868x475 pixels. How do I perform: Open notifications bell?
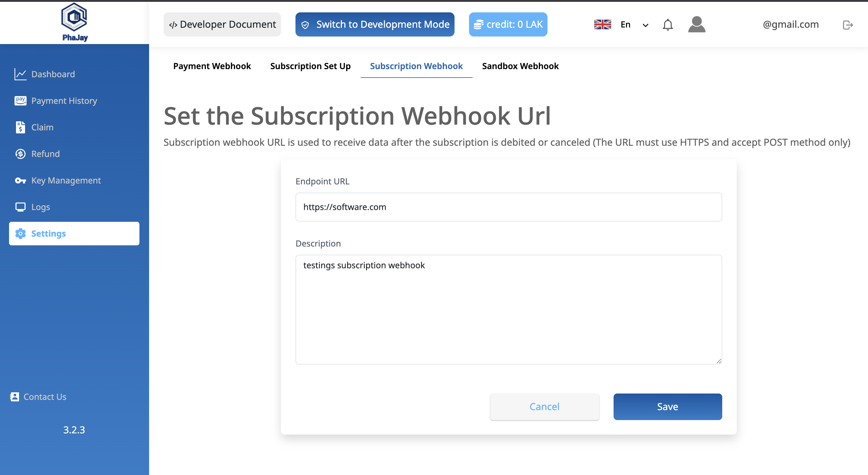(668, 24)
